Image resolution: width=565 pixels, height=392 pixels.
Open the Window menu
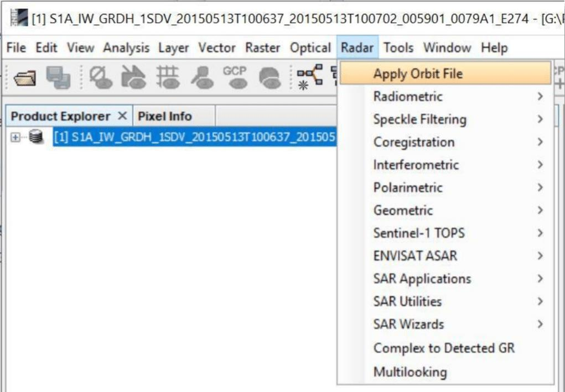click(x=447, y=48)
